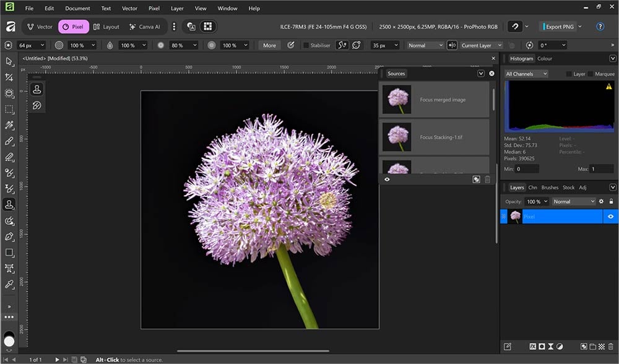Select the Move tool
The width and height of the screenshot is (619, 364).
pos(9,62)
